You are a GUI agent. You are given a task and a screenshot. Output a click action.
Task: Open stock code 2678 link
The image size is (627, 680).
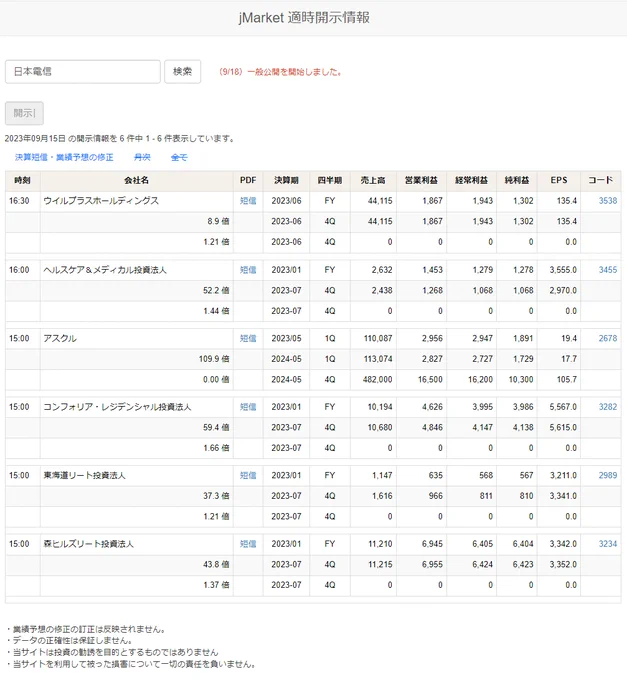(x=608, y=338)
